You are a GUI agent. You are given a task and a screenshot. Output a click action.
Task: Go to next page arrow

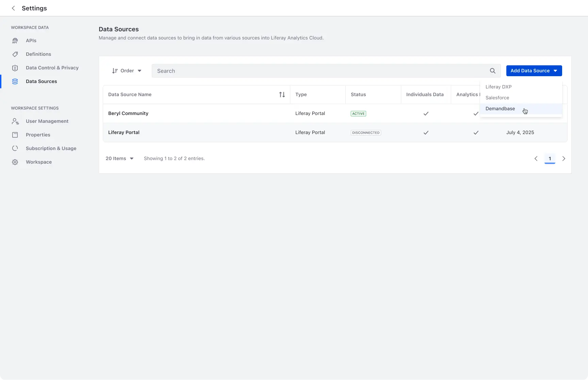[564, 159]
